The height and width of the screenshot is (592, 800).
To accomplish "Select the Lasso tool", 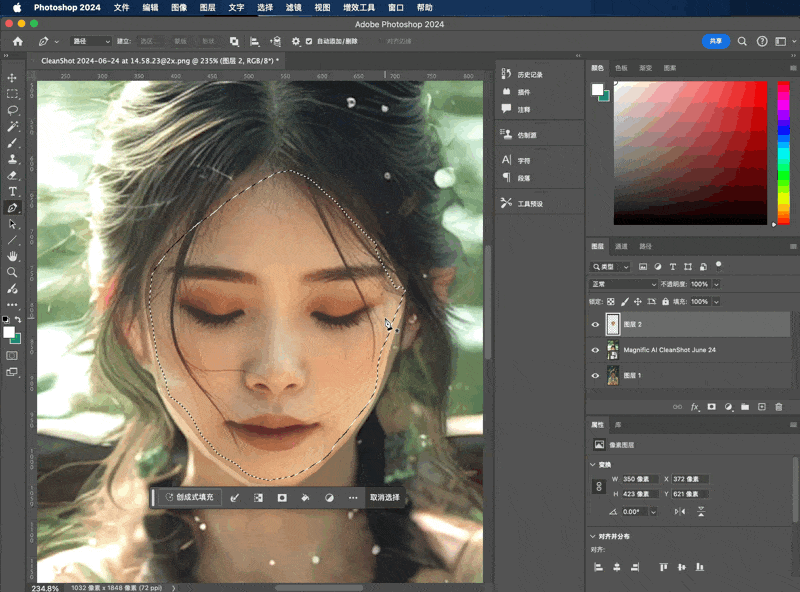I will pyautogui.click(x=12, y=110).
